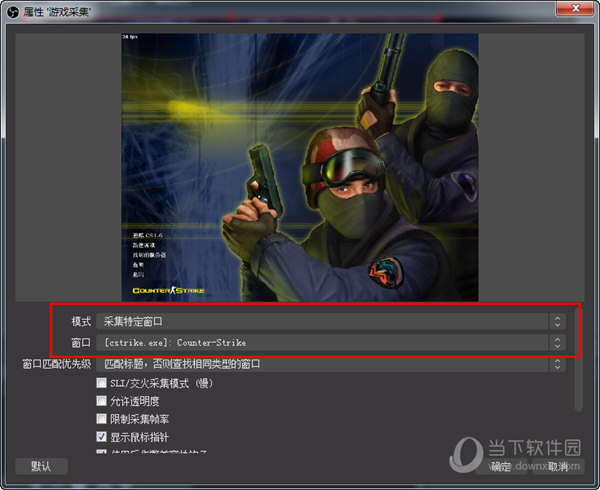Screen dimensions: 600x490
Task: Click the Counter-Strike game preview image
Action: pyautogui.click(x=300, y=167)
